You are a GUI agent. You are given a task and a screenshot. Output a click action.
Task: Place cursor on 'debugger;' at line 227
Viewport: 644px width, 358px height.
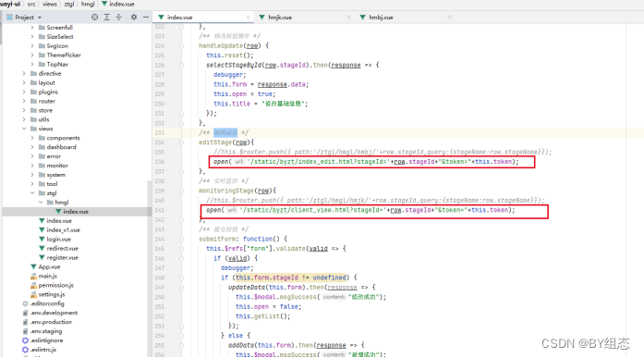pos(229,75)
